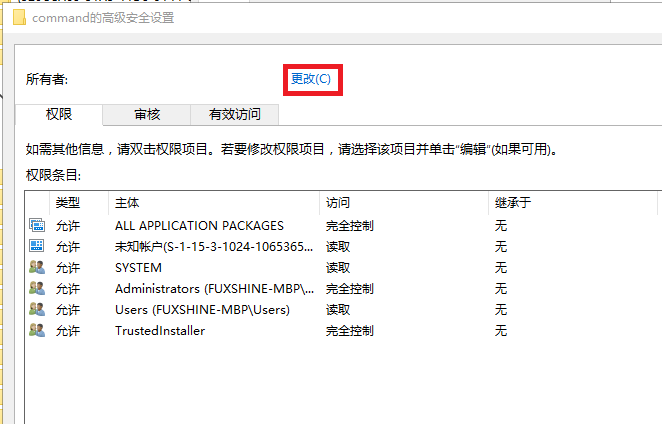Click 无 inherited value in Administrators row
Image resolution: width=662 pixels, height=424 pixels.
point(501,289)
